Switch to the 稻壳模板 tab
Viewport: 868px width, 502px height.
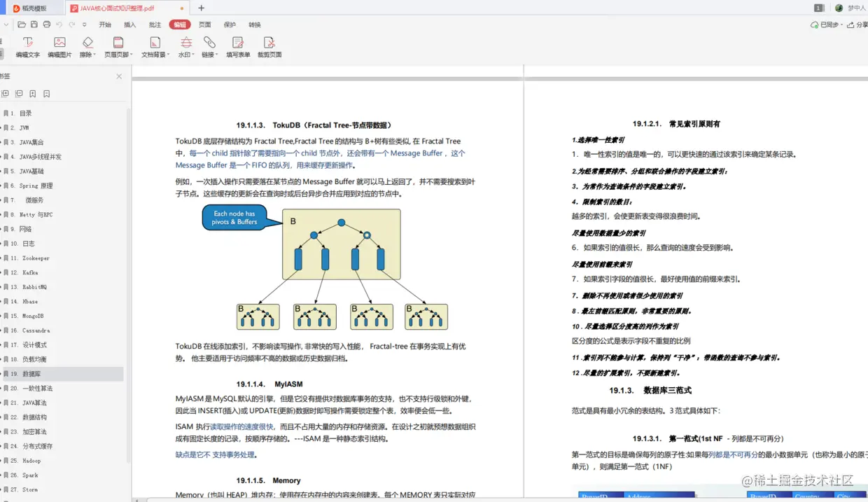click(35, 8)
